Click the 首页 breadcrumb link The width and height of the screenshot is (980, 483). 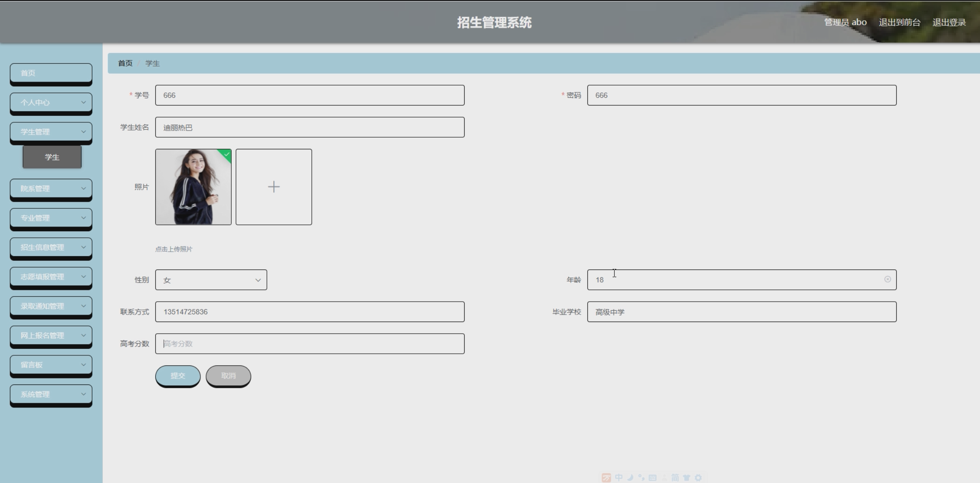(x=125, y=63)
